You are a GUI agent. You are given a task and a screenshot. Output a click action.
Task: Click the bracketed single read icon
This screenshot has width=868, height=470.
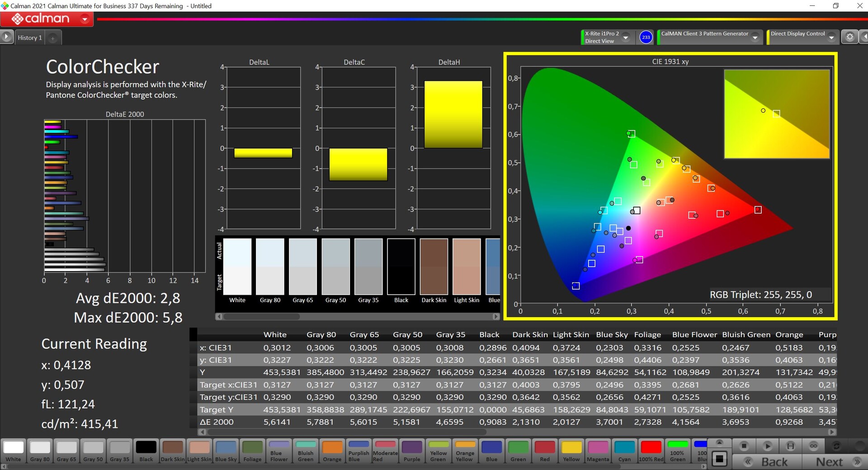click(790, 446)
